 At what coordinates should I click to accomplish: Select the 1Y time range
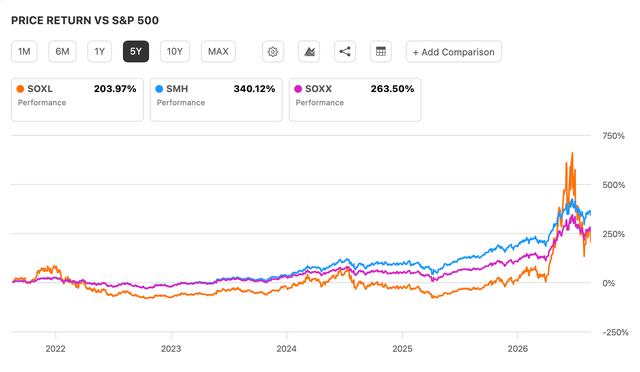[x=100, y=52]
